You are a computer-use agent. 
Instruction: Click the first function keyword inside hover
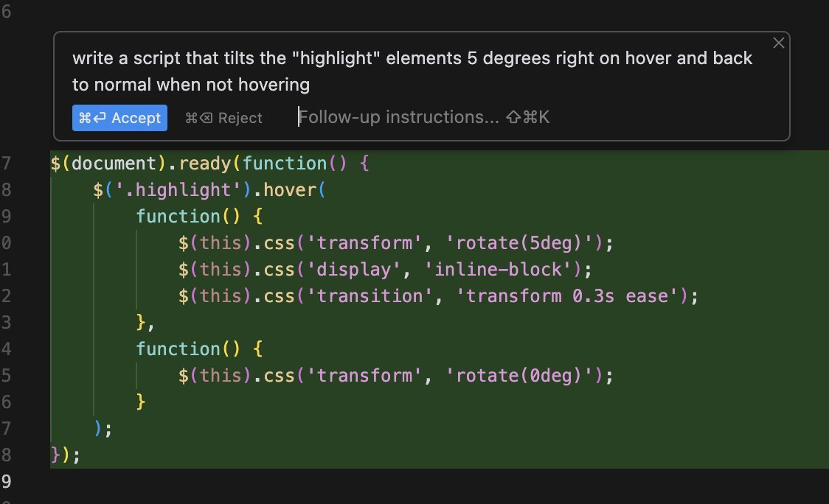pyautogui.click(x=178, y=217)
